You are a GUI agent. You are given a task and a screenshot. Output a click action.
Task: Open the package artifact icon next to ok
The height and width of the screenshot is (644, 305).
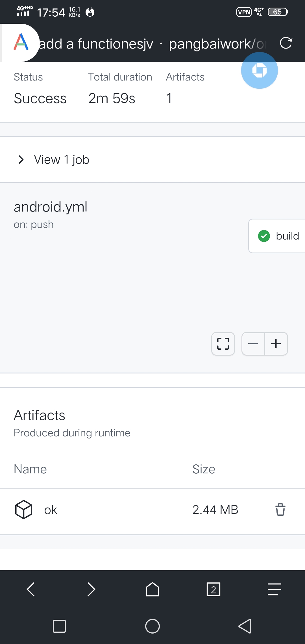pos(23,510)
